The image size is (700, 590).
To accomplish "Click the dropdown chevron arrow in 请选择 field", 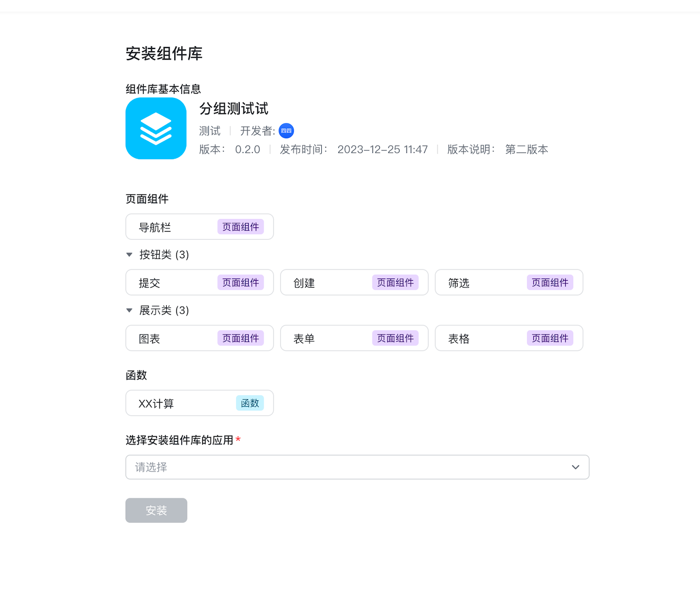I will (575, 467).
